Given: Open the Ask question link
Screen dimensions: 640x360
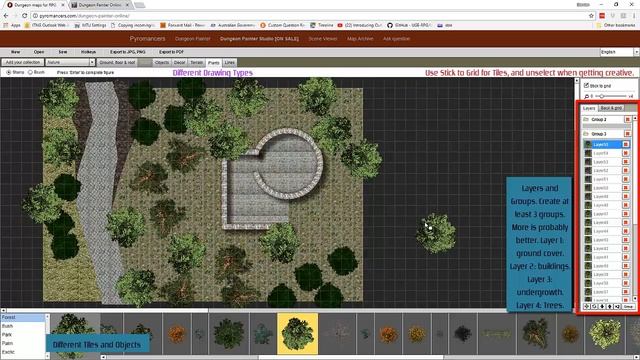Looking at the screenshot, I should (x=396, y=39).
